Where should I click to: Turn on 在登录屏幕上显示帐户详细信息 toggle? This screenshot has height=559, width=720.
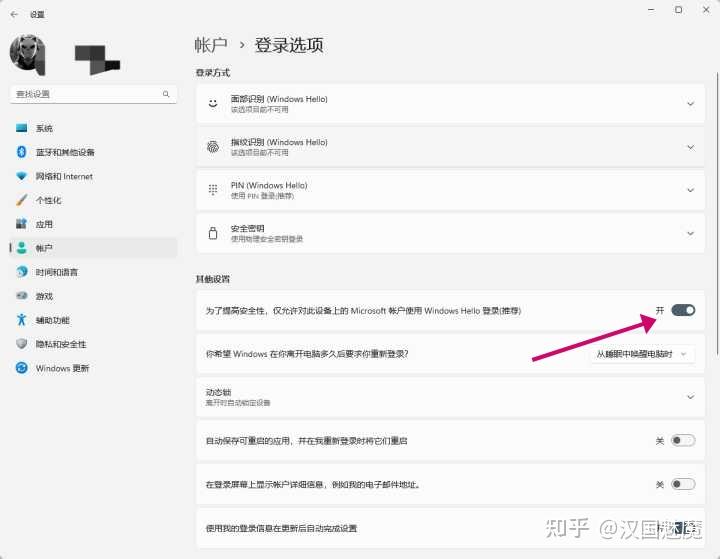click(x=683, y=484)
